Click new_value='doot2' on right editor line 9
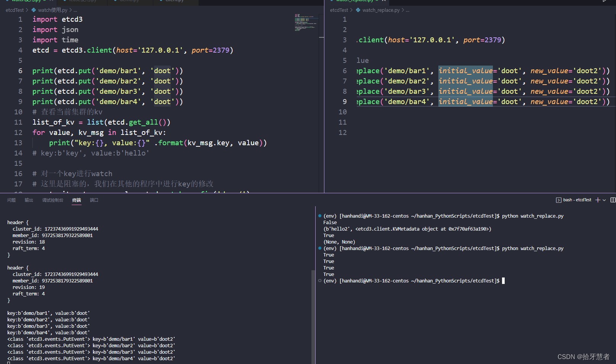Viewport: 616px width, 364px height. point(566,102)
